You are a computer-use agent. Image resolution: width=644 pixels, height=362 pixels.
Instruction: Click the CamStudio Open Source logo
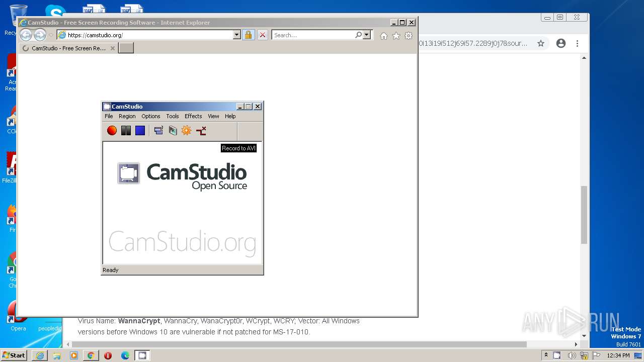pyautogui.click(x=182, y=175)
